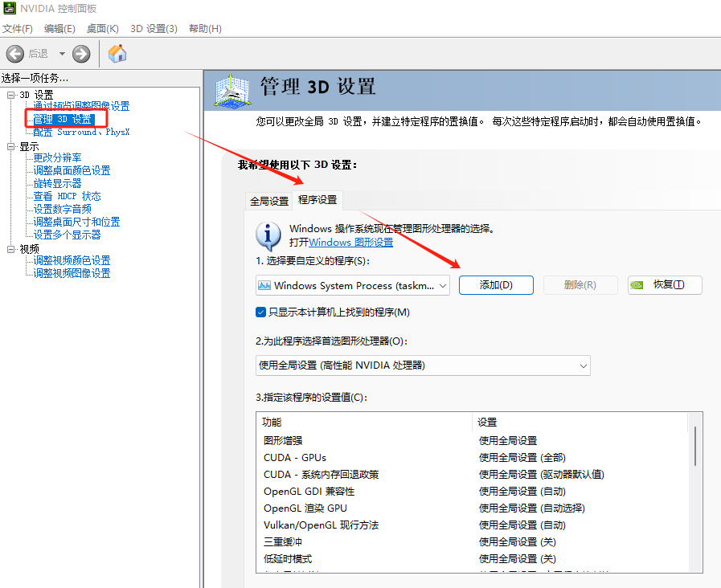Open the 桌面(K) menu
This screenshot has height=588, width=721.
pos(103,28)
